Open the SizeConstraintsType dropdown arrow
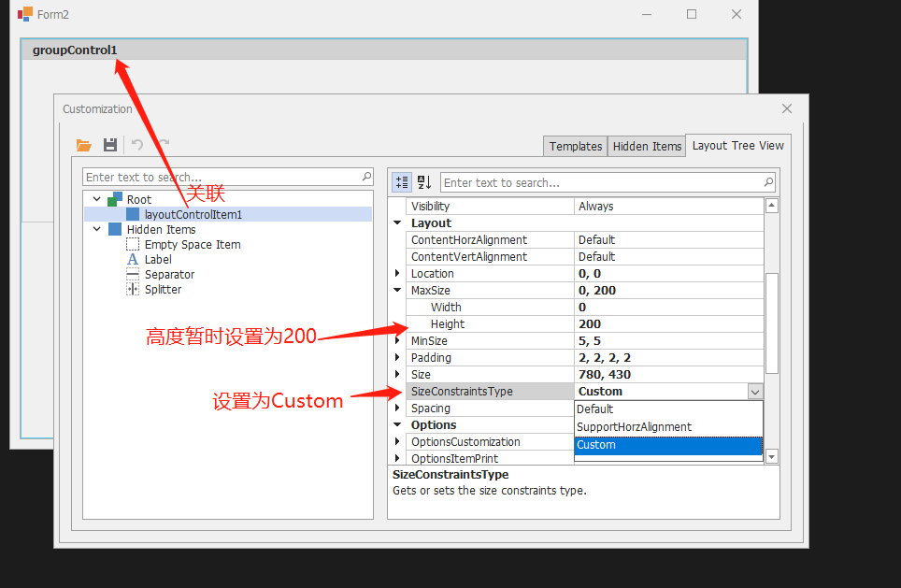The width and height of the screenshot is (901, 588). coord(755,391)
